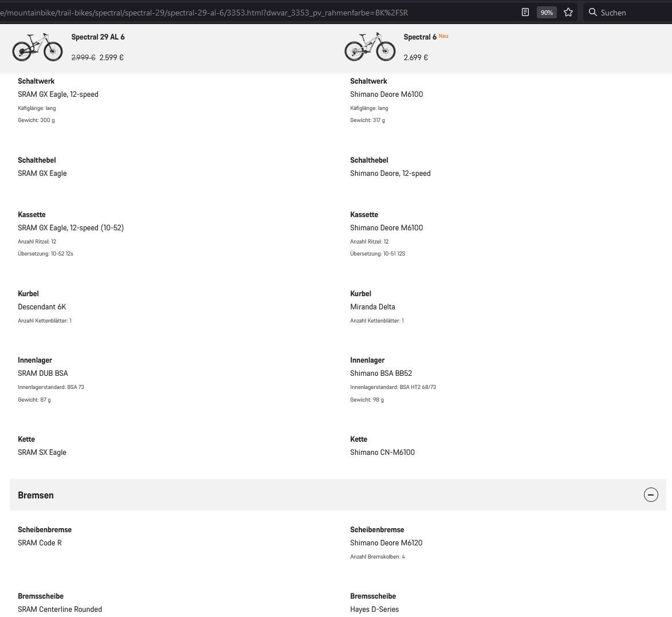The width and height of the screenshot is (672, 617).
Task: Click the discounted 2.599 € price
Action: click(x=111, y=57)
